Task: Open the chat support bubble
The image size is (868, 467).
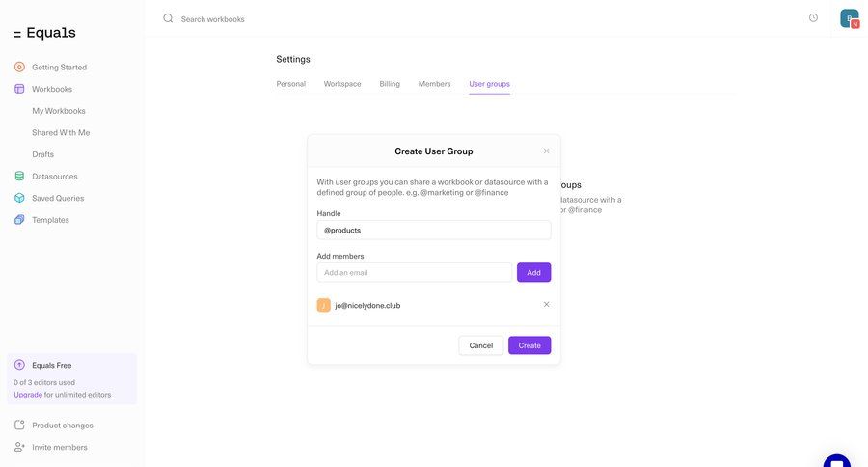Action: point(836,461)
